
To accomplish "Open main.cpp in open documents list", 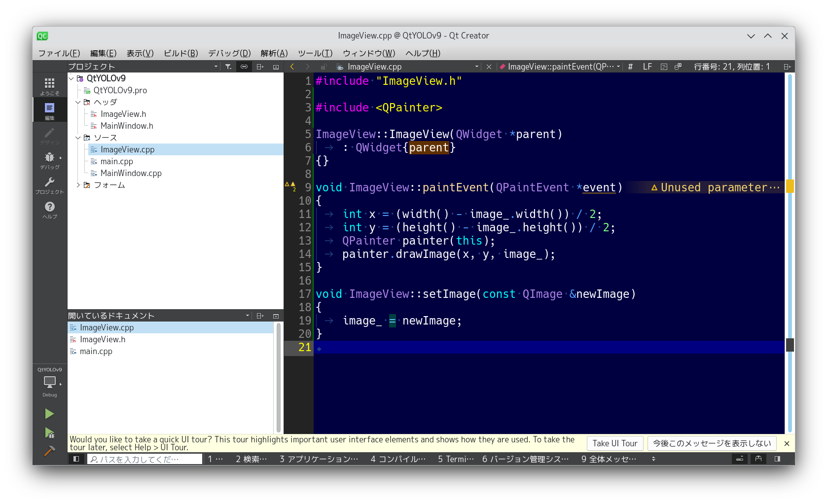I will (x=96, y=351).
